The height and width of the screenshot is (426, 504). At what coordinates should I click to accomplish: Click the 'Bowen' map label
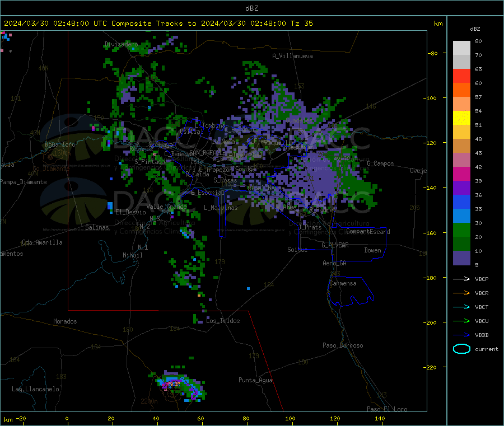pyautogui.click(x=372, y=250)
